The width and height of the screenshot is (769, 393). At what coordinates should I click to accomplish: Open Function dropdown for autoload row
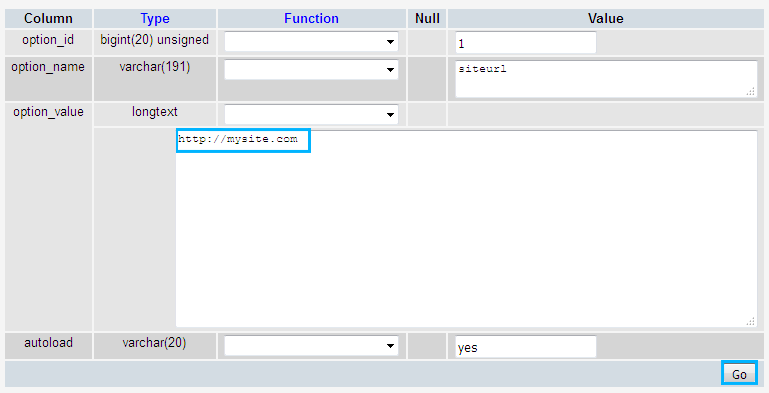(311, 345)
